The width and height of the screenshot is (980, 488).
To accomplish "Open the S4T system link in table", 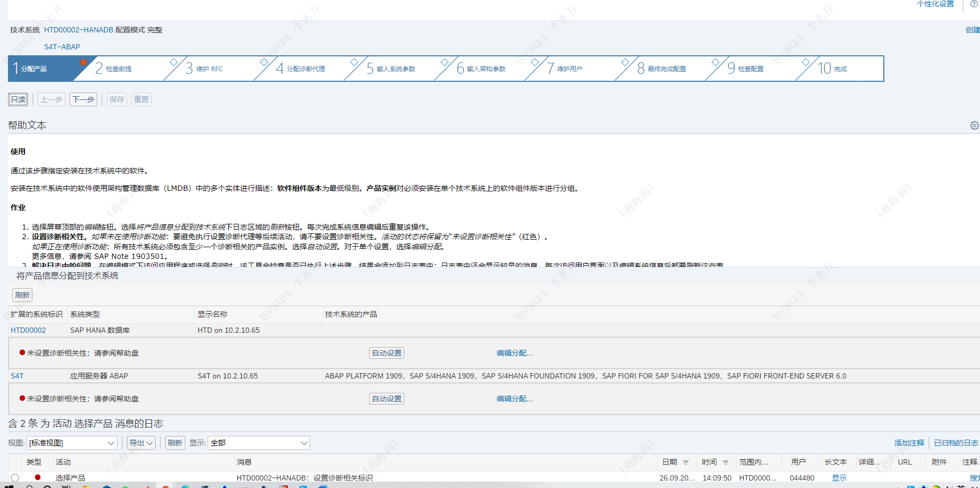I will pyautogui.click(x=17, y=376).
